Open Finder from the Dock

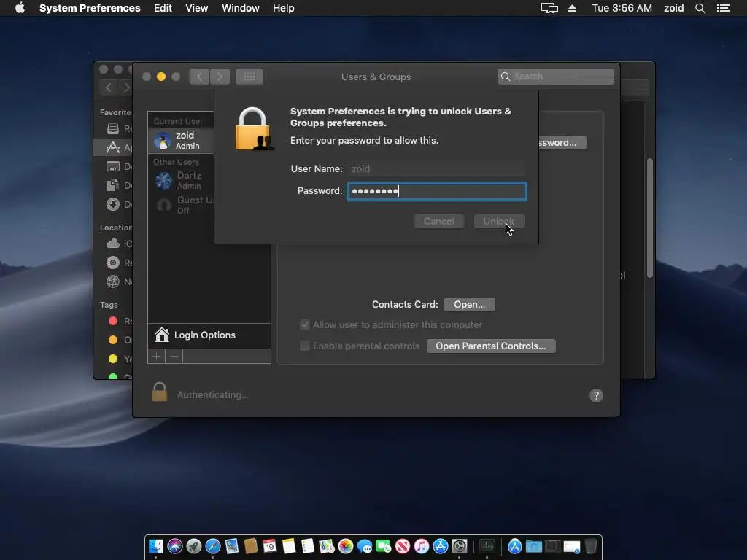156,546
